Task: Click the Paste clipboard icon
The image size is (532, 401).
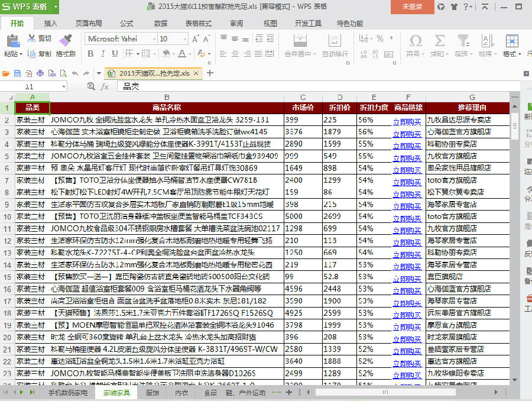Action: tap(13, 41)
